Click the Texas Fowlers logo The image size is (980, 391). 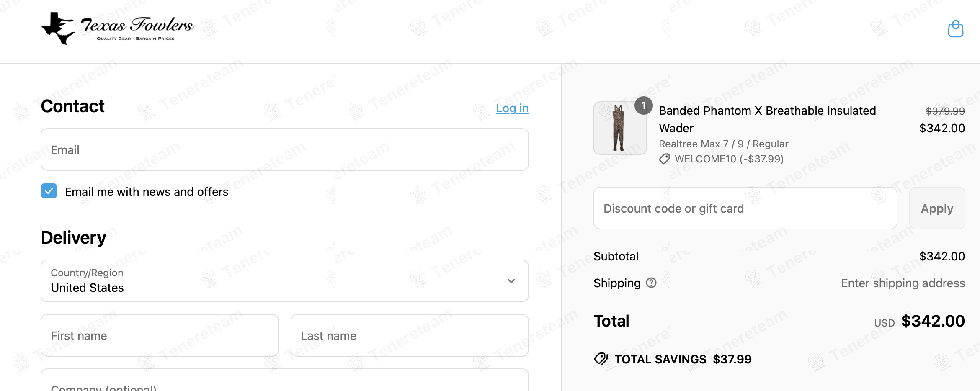tap(118, 28)
